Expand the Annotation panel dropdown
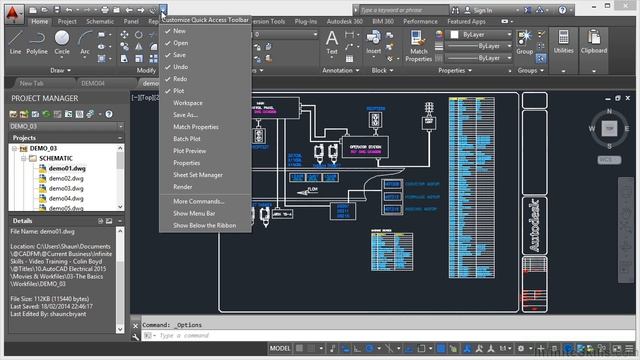 (341, 70)
